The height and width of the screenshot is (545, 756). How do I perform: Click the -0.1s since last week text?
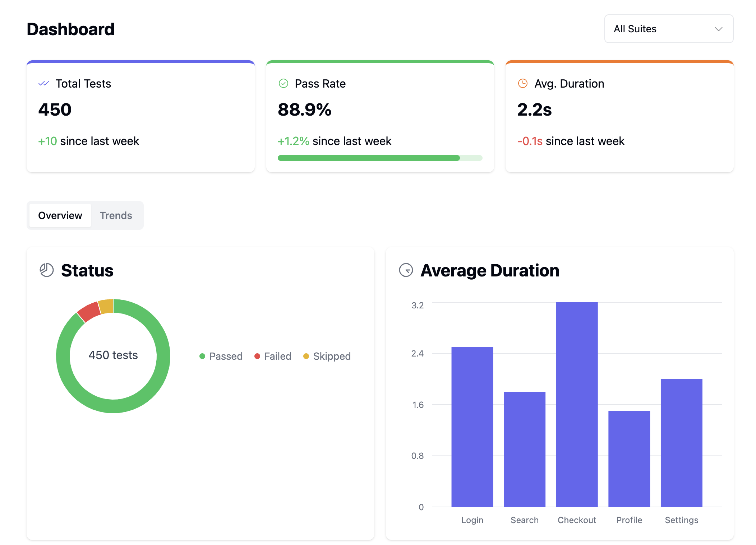571,141
